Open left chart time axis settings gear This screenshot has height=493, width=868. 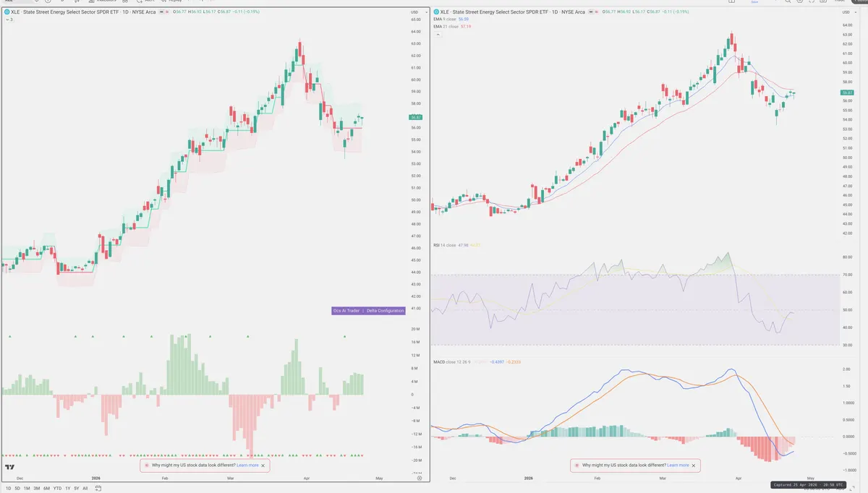tap(420, 479)
